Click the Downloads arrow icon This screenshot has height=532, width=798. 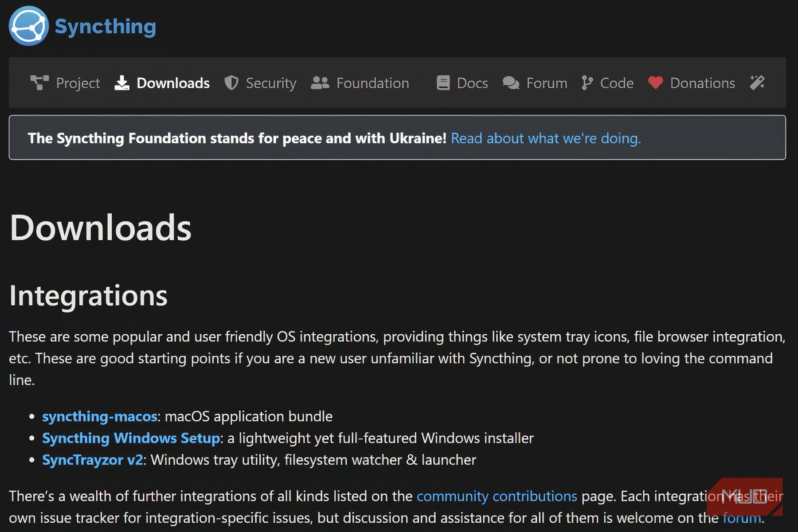coord(122,83)
